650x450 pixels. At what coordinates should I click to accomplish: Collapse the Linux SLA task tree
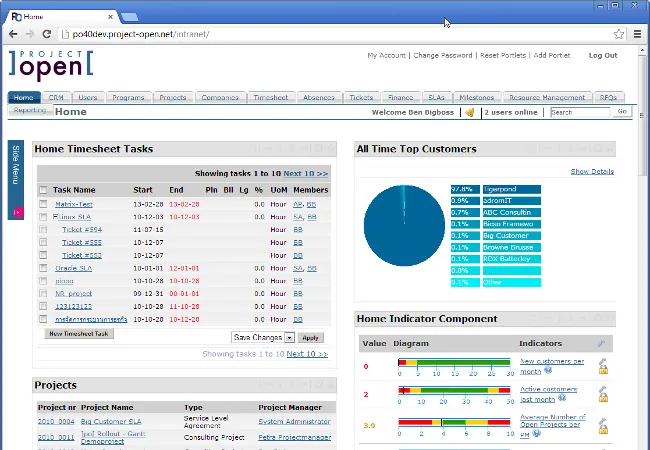point(57,217)
